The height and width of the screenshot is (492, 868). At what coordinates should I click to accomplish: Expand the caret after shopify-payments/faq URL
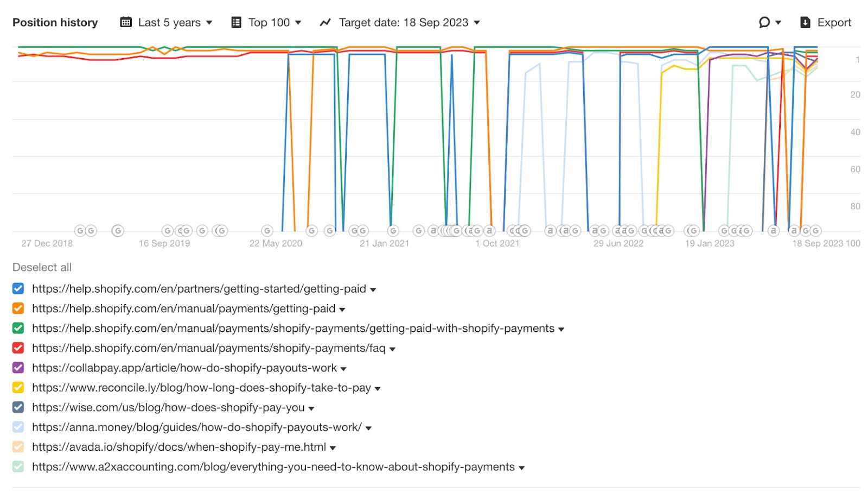[392, 349]
